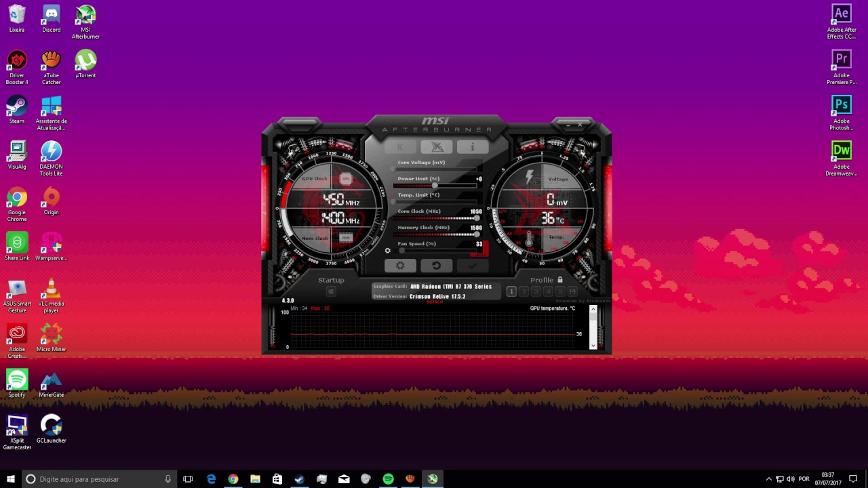Open Afterburner settings gear button
The image size is (868, 488).
(x=400, y=266)
